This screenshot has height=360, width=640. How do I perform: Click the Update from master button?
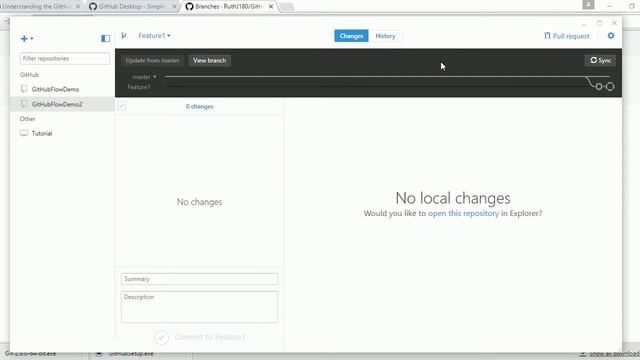[x=152, y=60]
